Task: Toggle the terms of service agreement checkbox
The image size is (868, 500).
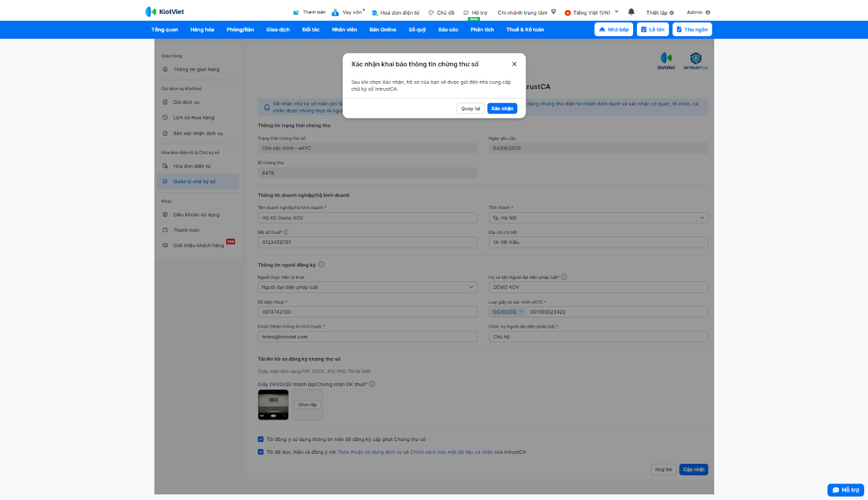Action: (261, 452)
